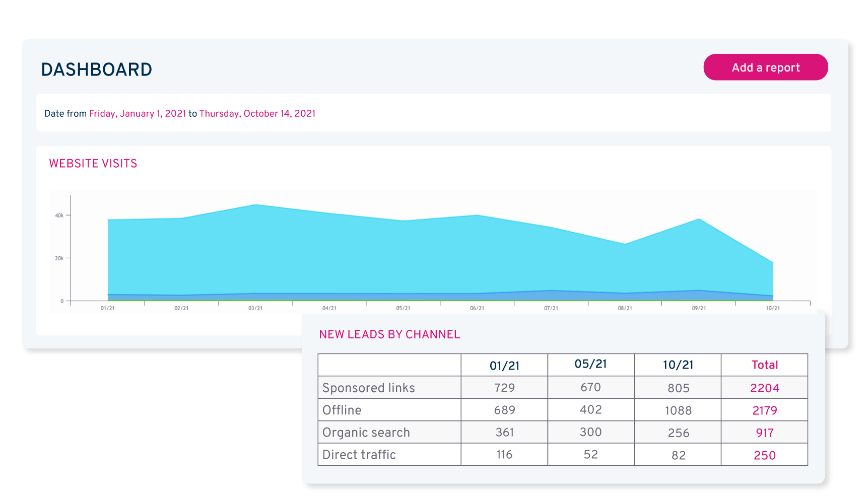This screenshot has height=501, width=868.
Task: Click the 40k y-axis label
Action: (x=59, y=216)
